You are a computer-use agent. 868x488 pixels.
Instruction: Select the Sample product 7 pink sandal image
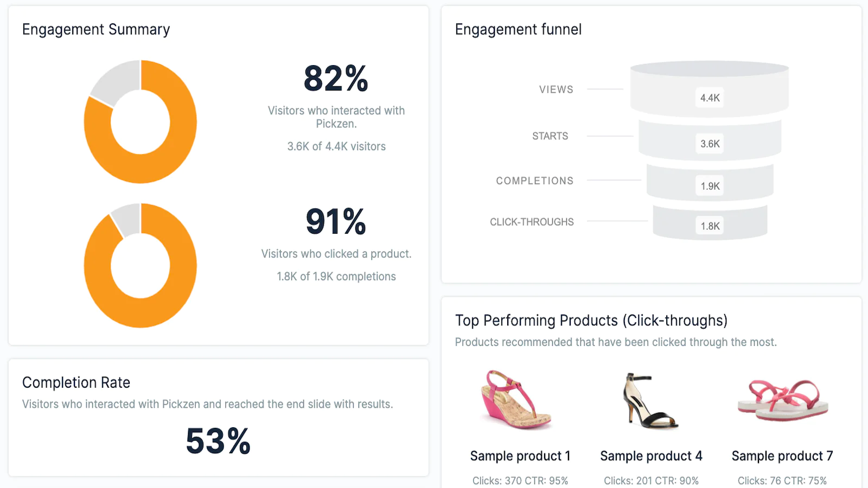coord(783,400)
